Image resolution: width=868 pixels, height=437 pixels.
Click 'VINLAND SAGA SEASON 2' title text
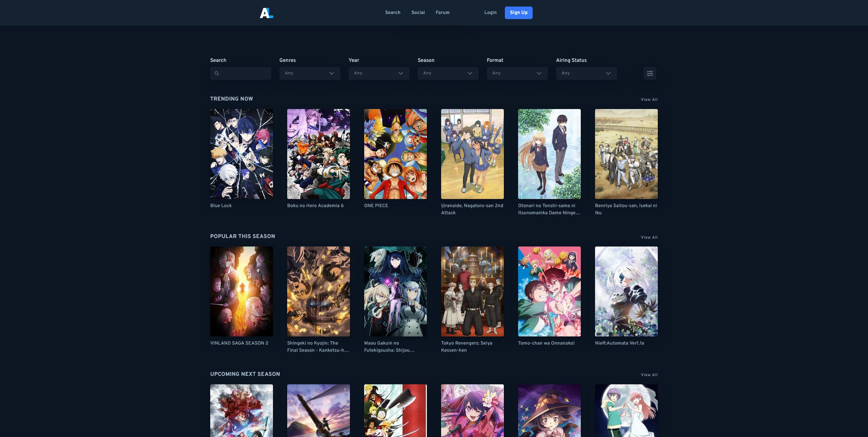tap(239, 343)
